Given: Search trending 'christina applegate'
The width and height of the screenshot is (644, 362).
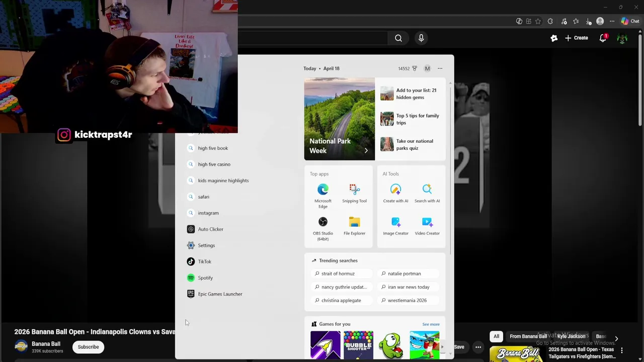Looking at the screenshot, I should click(341, 301).
